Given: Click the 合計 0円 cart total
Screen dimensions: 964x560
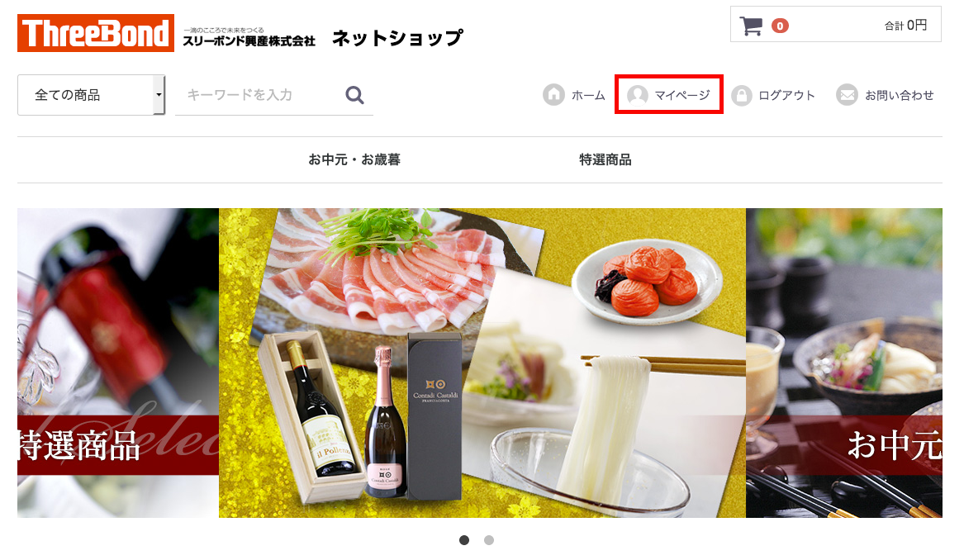Looking at the screenshot, I should (905, 26).
